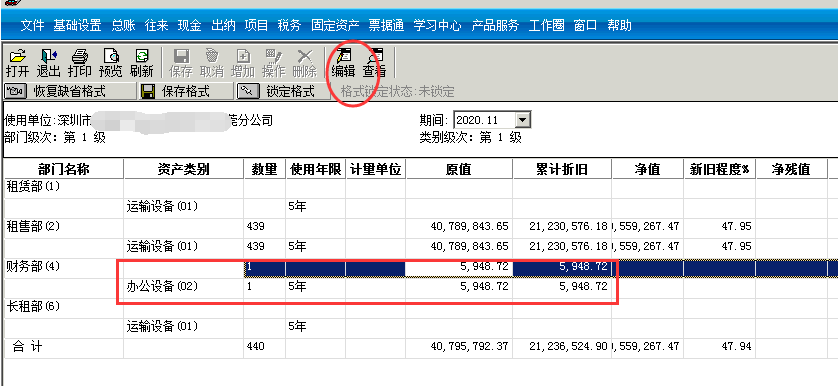The width and height of the screenshot is (838, 386).
Task: Click the 恢复缺省格式 button
Action: [x=70, y=91]
